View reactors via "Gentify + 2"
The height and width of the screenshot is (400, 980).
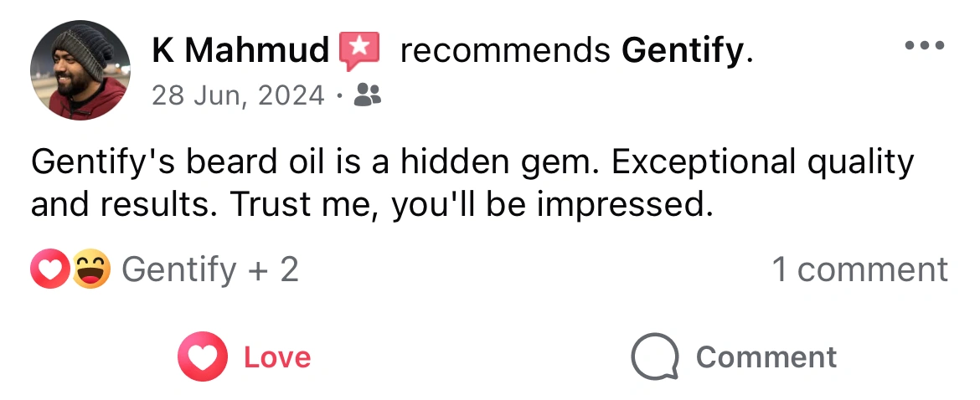coord(210,269)
